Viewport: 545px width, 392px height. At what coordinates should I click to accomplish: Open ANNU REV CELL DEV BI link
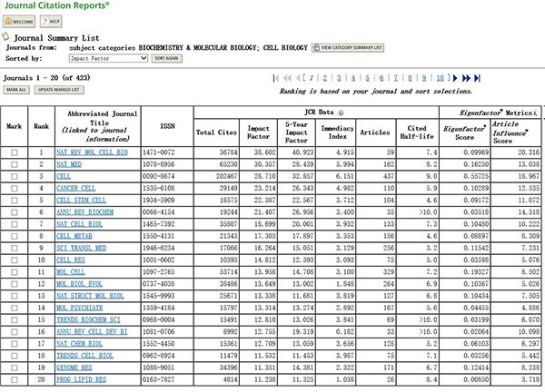click(x=92, y=332)
